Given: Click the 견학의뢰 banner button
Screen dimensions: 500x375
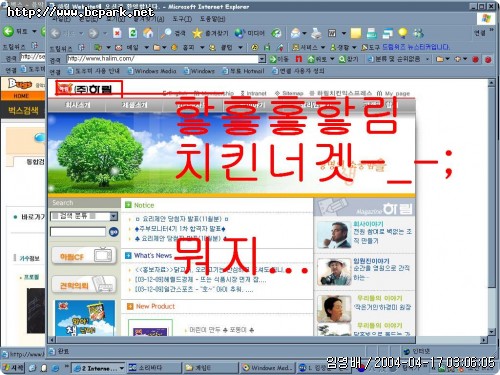Looking at the screenshot, I should click(84, 285).
